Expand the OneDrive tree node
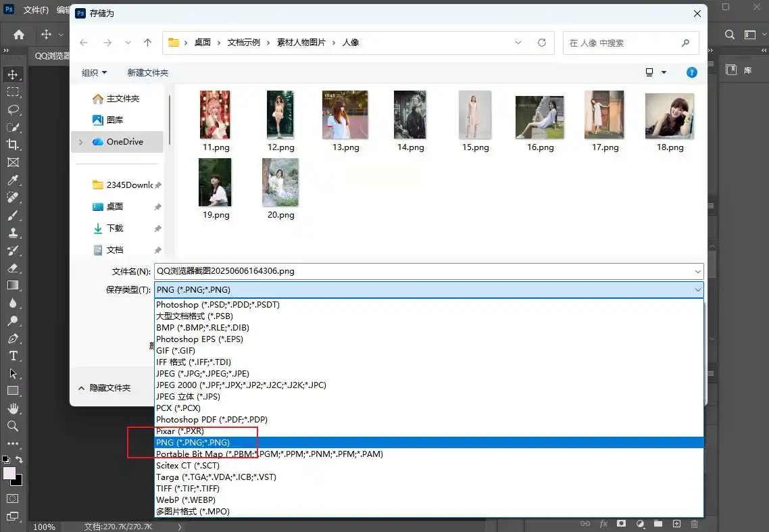769x532 pixels. coord(81,142)
